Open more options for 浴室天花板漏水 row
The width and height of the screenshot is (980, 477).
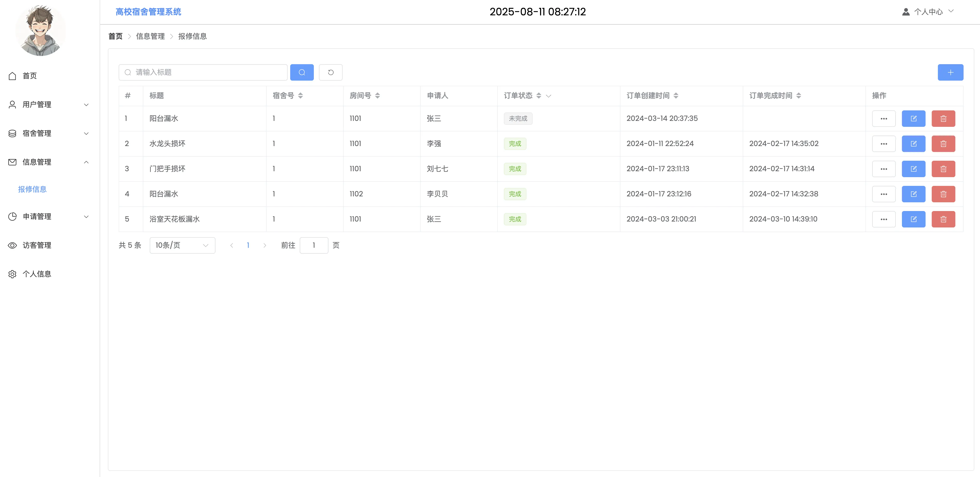tap(883, 219)
